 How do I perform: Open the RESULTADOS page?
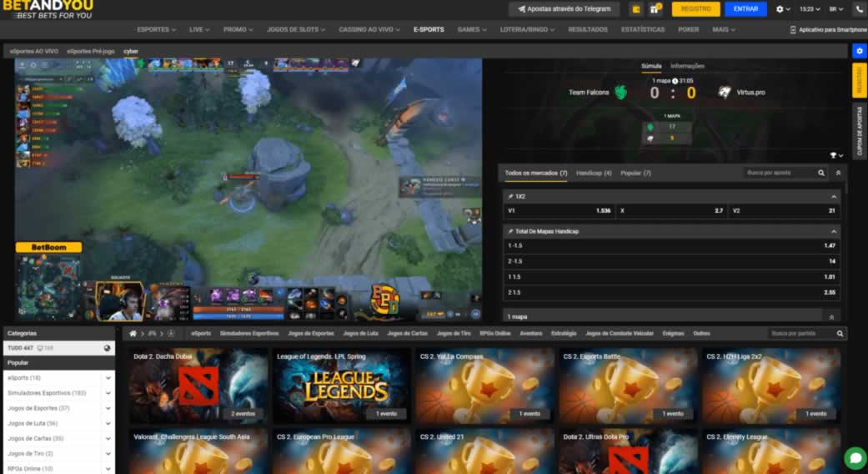(587, 29)
